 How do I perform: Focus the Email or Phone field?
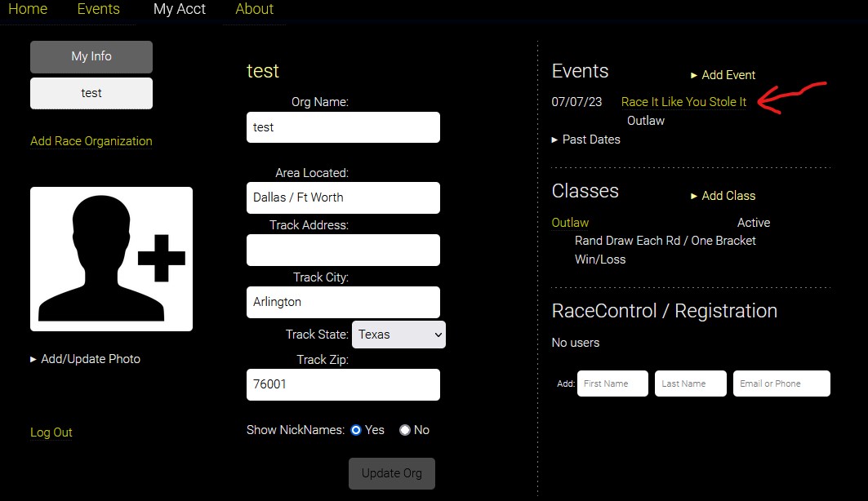click(781, 384)
